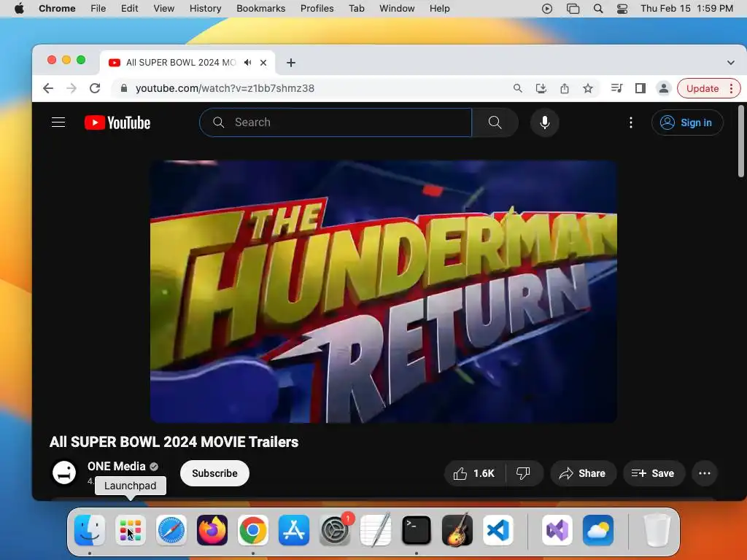Click date and time in menu bar

tap(686, 8)
